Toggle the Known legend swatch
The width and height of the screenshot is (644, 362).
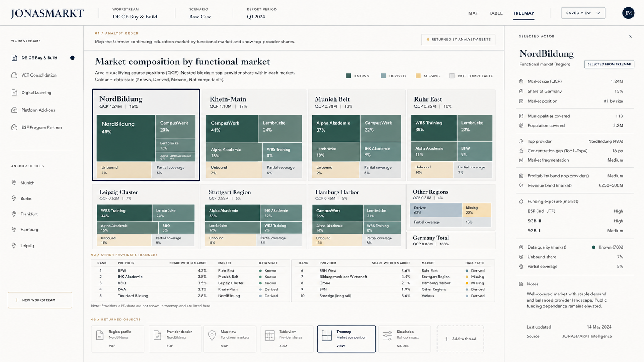point(348,76)
